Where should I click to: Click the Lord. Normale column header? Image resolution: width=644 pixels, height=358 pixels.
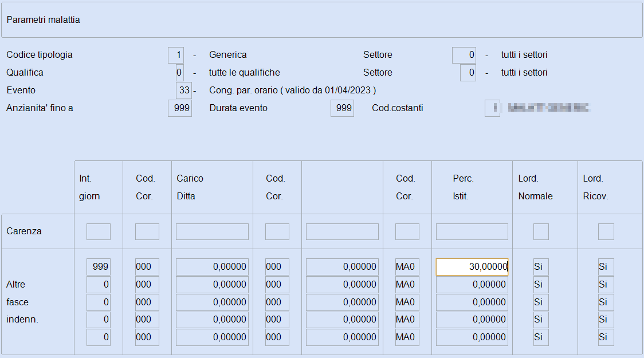pyautogui.click(x=535, y=187)
